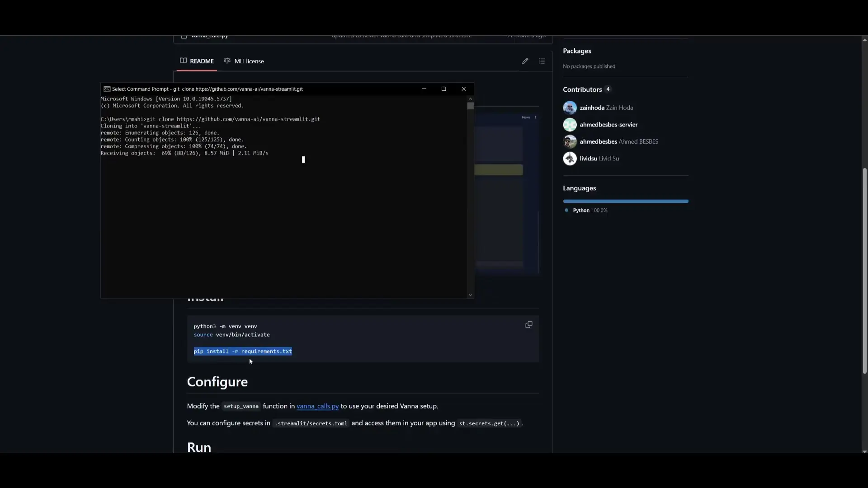Click the browser page vertical scrollbar thumb

tap(864, 271)
